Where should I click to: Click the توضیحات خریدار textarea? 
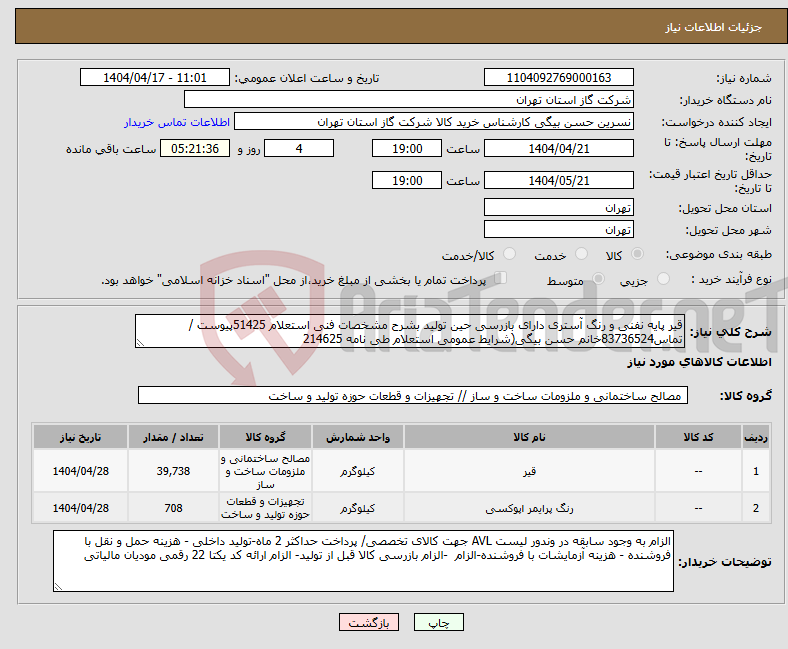click(x=363, y=561)
